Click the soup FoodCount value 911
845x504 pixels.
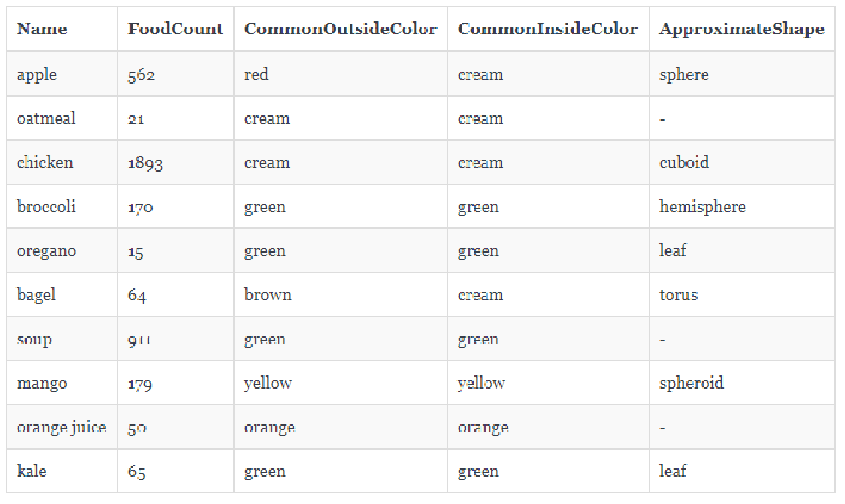(x=140, y=340)
